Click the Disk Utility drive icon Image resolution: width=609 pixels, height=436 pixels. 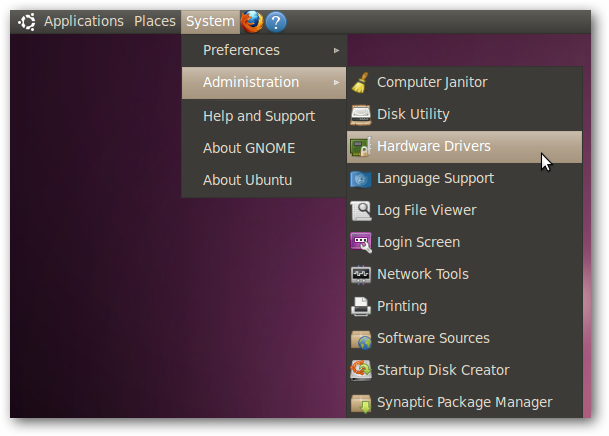pos(361,115)
